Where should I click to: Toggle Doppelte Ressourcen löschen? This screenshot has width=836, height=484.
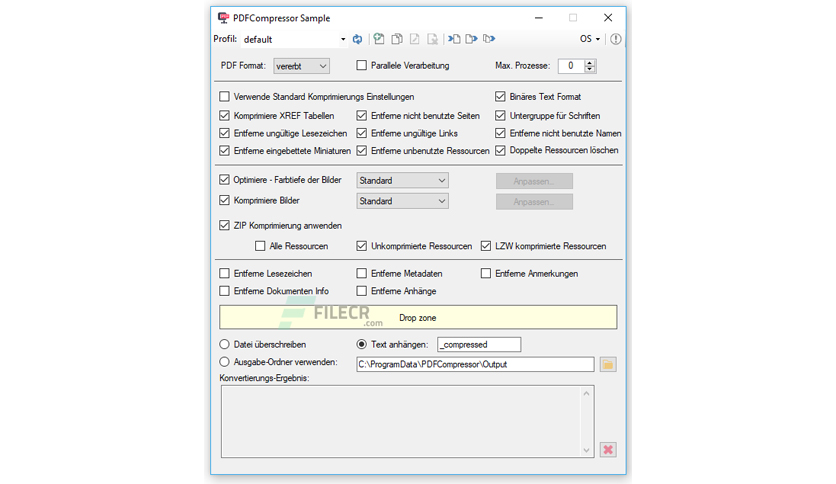point(500,150)
